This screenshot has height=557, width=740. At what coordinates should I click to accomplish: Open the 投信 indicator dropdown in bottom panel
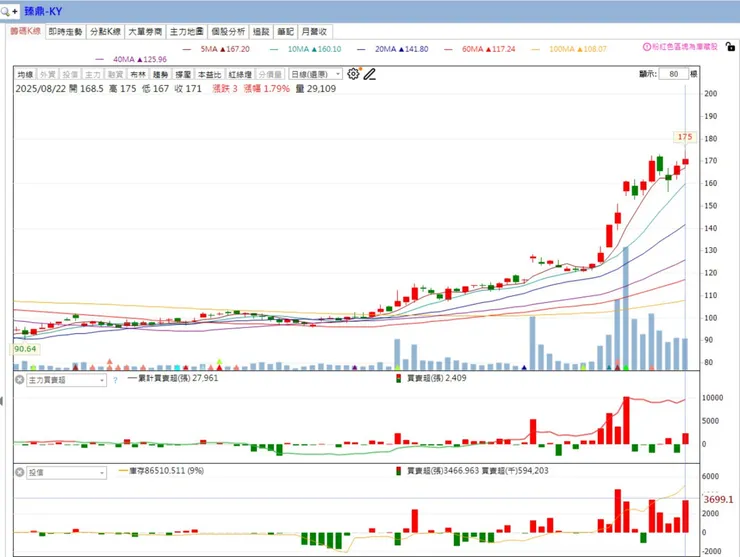click(x=67, y=473)
